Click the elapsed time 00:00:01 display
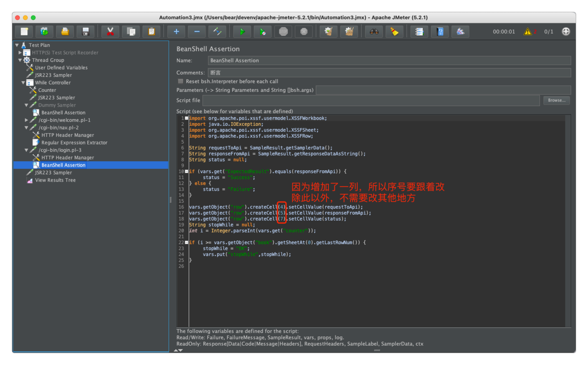Viewport: 588px width, 365px height. click(x=504, y=32)
